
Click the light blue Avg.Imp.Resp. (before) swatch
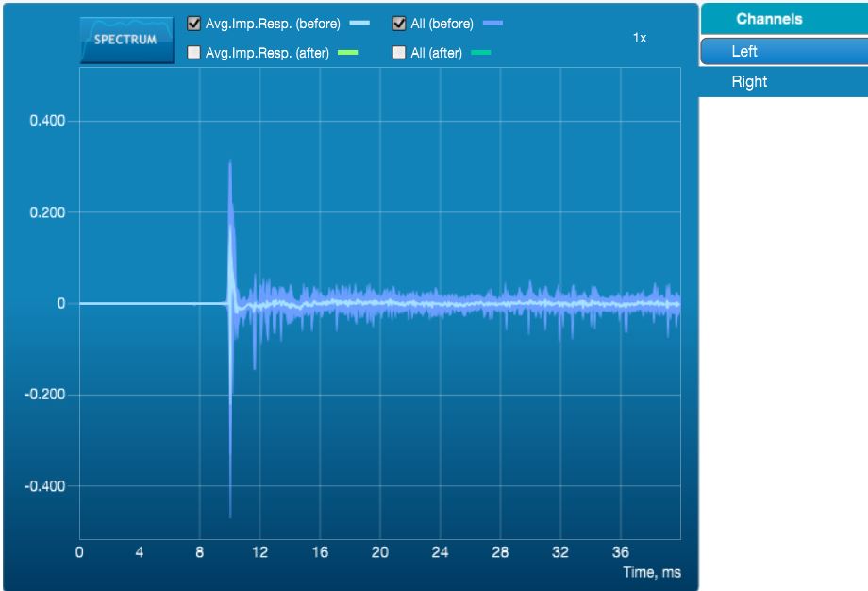point(359,24)
